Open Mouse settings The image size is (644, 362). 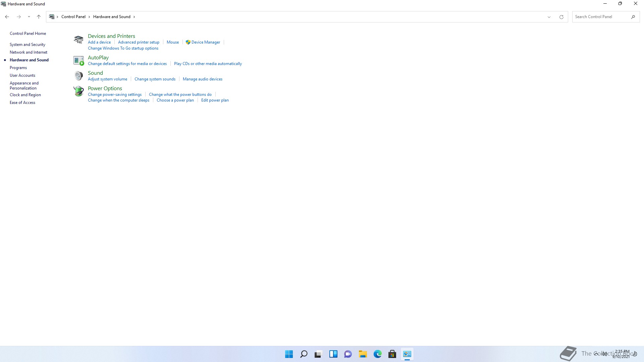point(173,42)
